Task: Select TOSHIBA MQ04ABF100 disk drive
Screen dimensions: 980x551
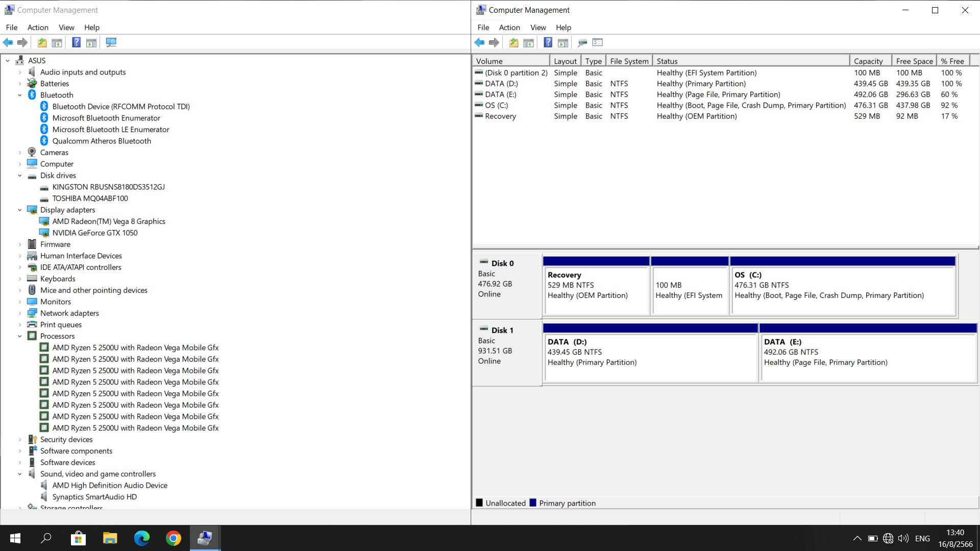Action: [x=90, y=198]
